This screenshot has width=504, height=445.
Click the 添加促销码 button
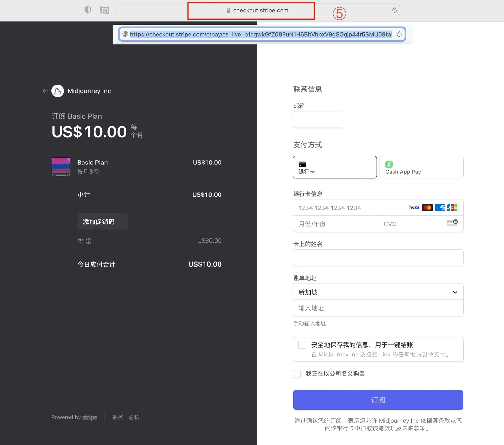pyautogui.click(x=102, y=222)
